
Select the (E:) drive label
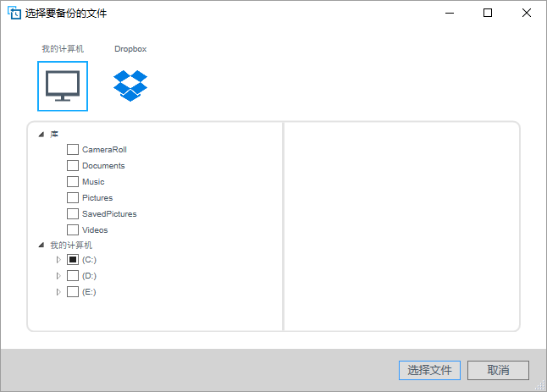tap(89, 292)
